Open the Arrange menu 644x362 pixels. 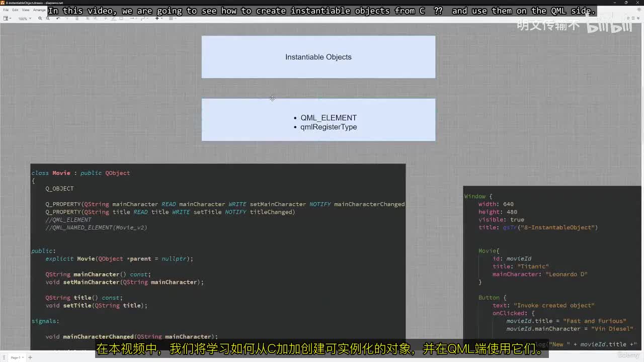(x=39, y=10)
